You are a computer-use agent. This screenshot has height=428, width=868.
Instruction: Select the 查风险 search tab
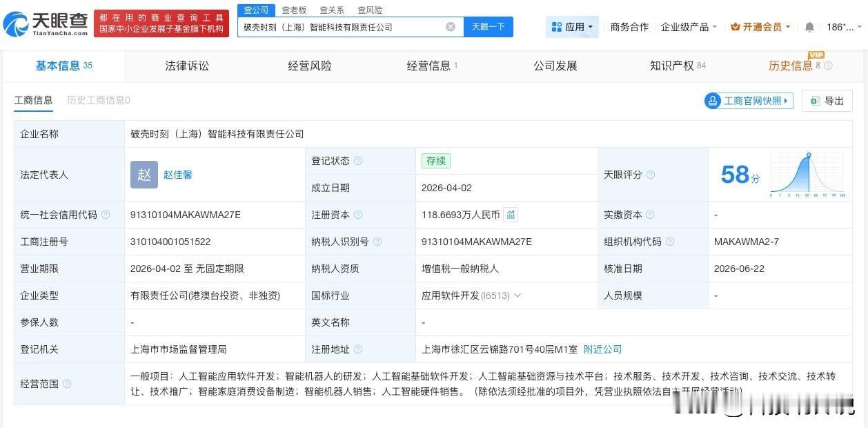370,10
